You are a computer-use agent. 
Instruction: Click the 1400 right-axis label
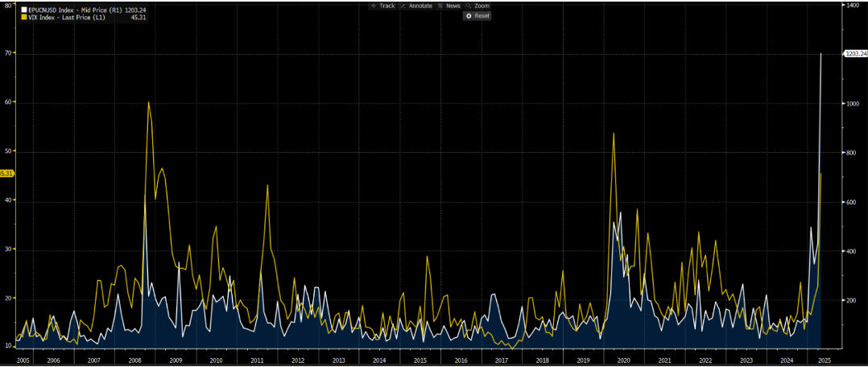851,5
